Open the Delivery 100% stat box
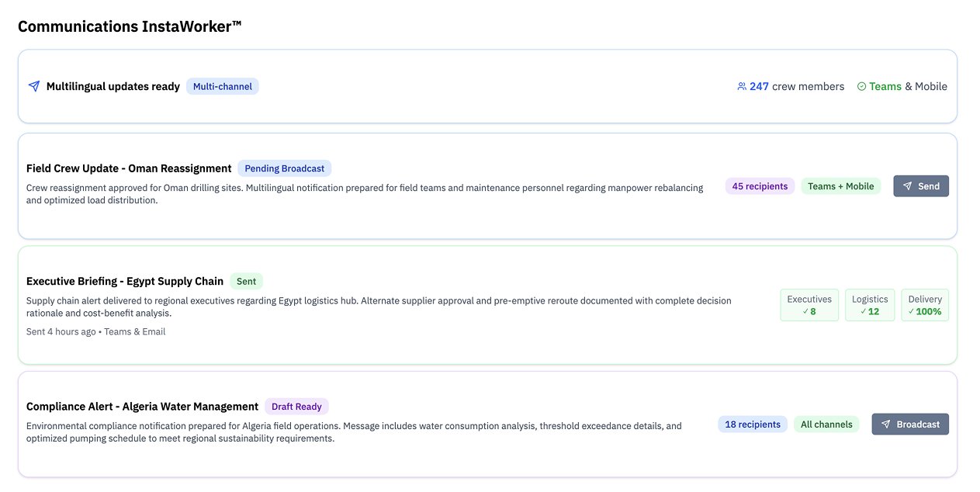The image size is (980, 492). [924, 305]
